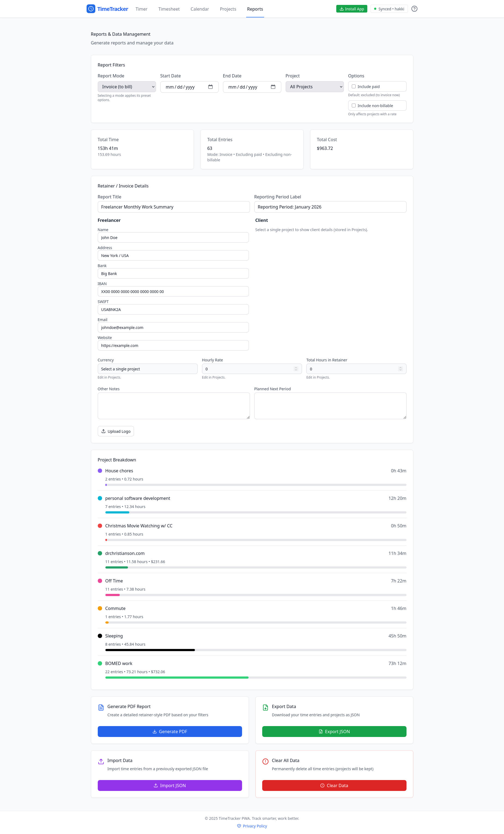Click the TimeTracker clock logo
The width and height of the screenshot is (504, 834).
tap(91, 9)
